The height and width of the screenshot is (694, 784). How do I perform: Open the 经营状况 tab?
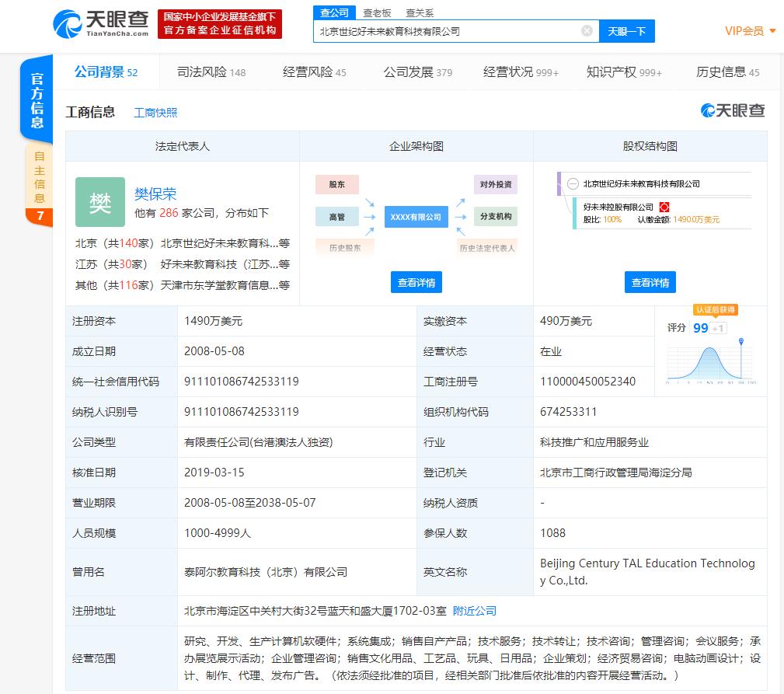(521, 72)
